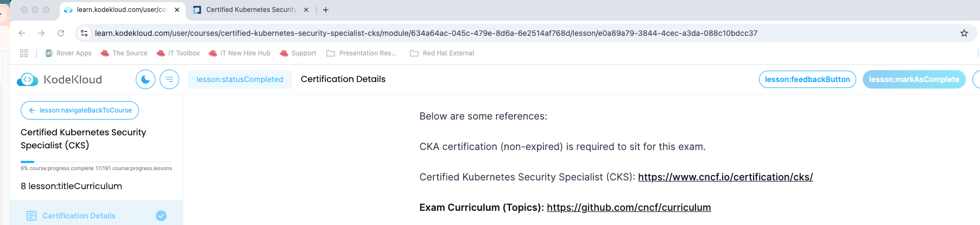Image resolution: width=980 pixels, height=225 pixels.
Task: Click the KodeKloud logo
Action: click(60, 80)
